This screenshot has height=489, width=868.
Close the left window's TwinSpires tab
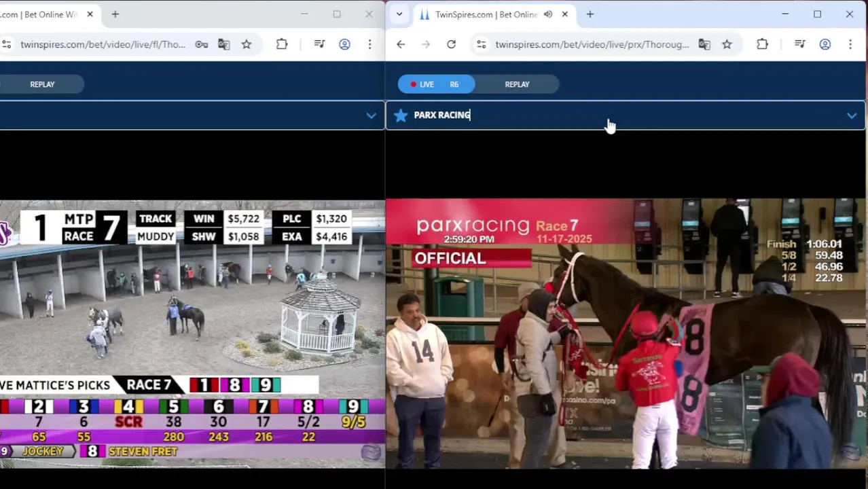pyautogui.click(x=90, y=14)
